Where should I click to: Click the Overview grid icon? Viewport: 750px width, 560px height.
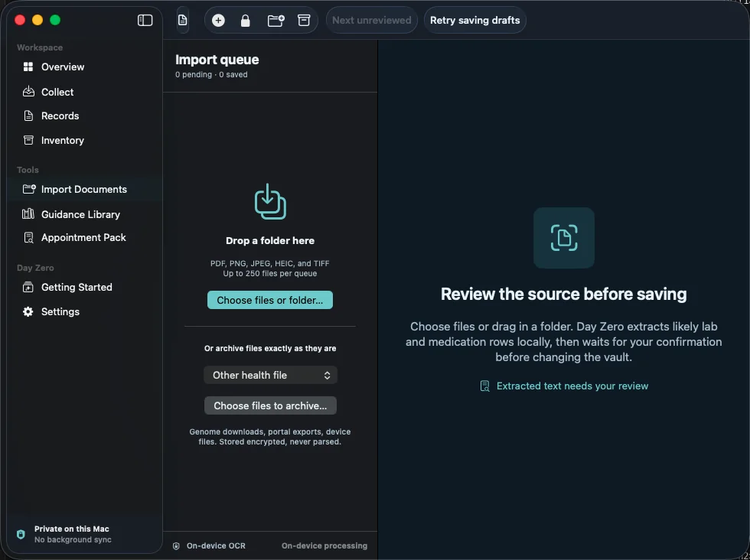(x=28, y=67)
